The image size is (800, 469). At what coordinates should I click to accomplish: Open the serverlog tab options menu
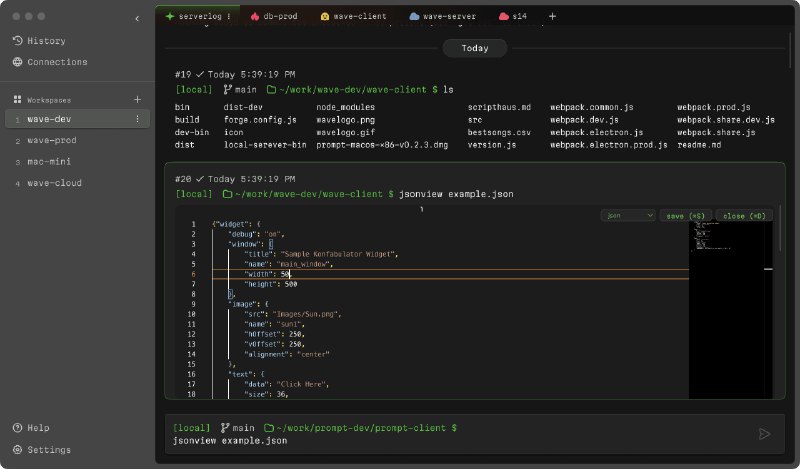coord(229,17)
